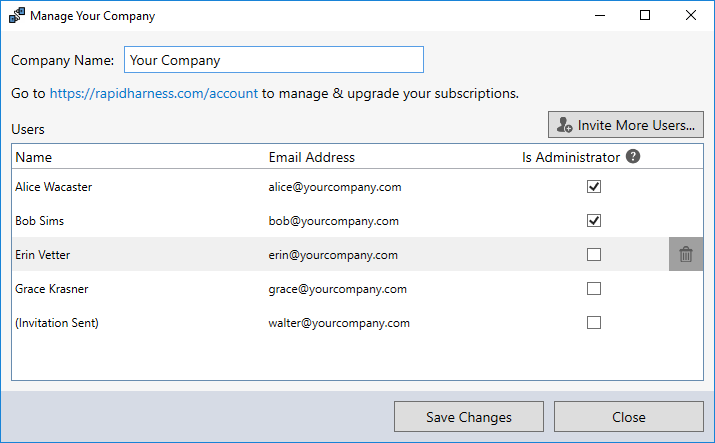Click the Email Address column header
Screen dimensions: 715x443
[311, 157]
